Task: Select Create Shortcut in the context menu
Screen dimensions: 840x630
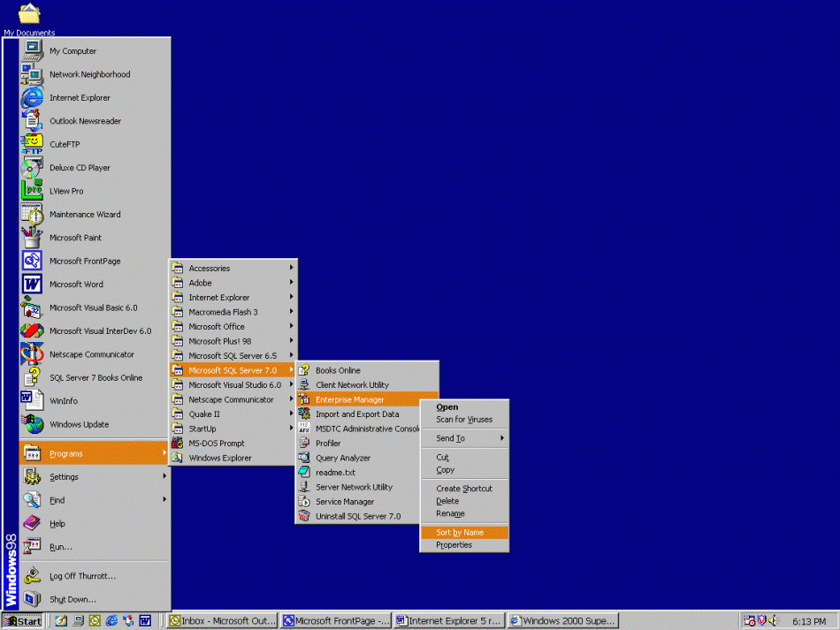Action: click(464, 489)
